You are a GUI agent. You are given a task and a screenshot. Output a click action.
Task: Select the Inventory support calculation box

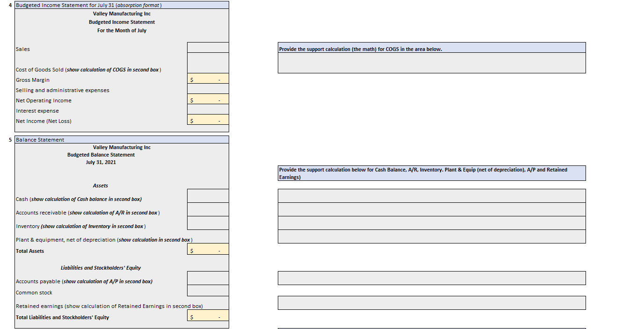coord(432,223)
